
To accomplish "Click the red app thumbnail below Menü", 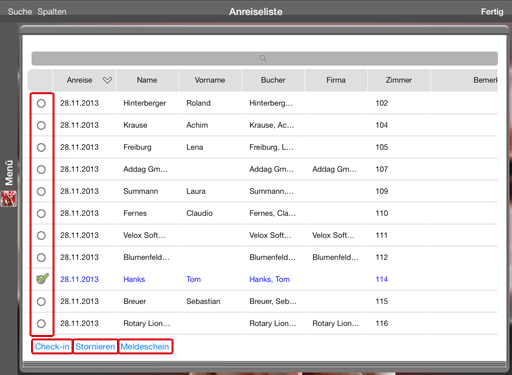I will (x=9, y=198).
